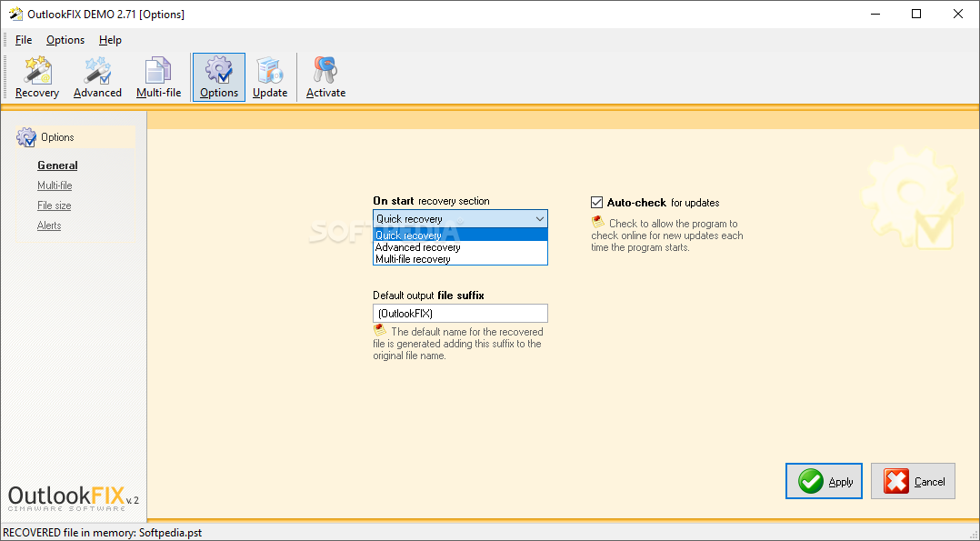The width and height of the screenshot is (980, 541).
Task: Maximize the OutlookFIX window
Action: point(916,14)
